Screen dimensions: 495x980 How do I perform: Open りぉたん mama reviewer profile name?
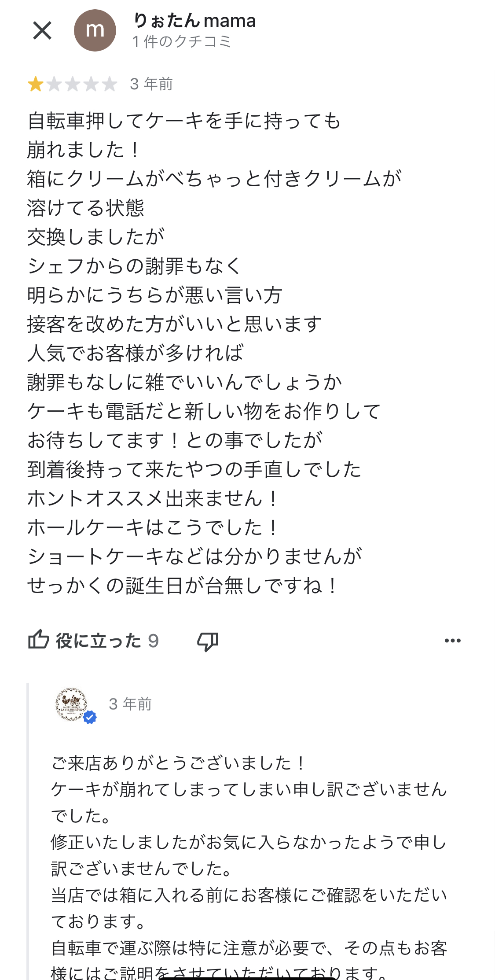click(194, 21)
